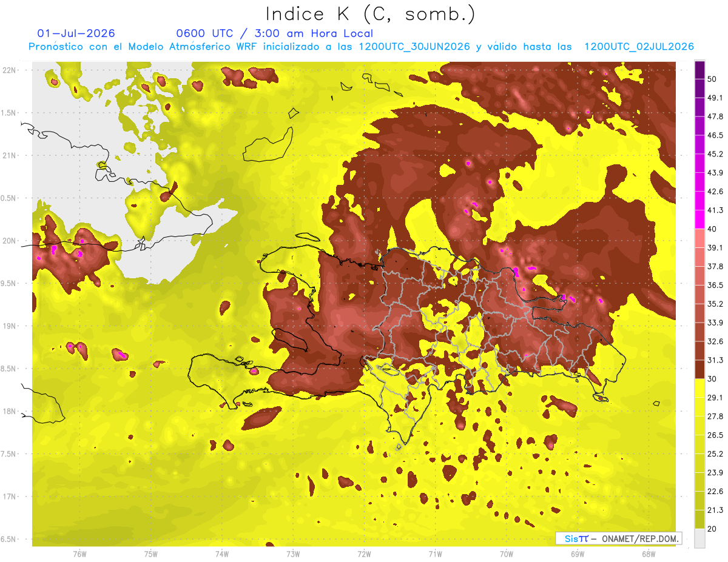This screenshot has width=728, height=562.
Task: Click the '22N' latitude axis label
Action: pyautogui.click(x=10, y=70)
